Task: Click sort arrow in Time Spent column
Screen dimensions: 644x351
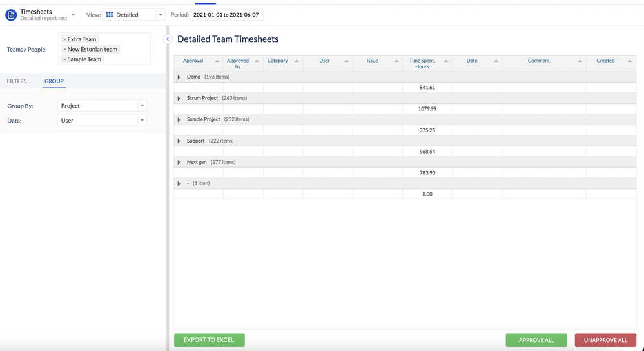Action: click(446, 61)
